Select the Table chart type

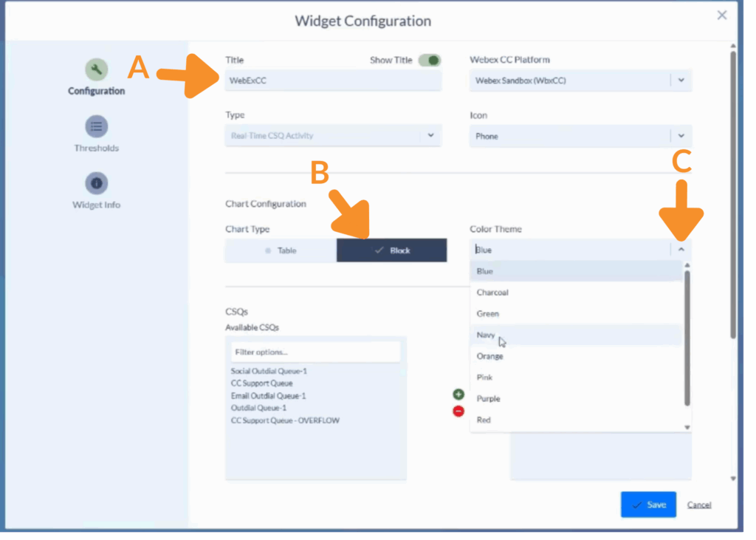point(281,250)
